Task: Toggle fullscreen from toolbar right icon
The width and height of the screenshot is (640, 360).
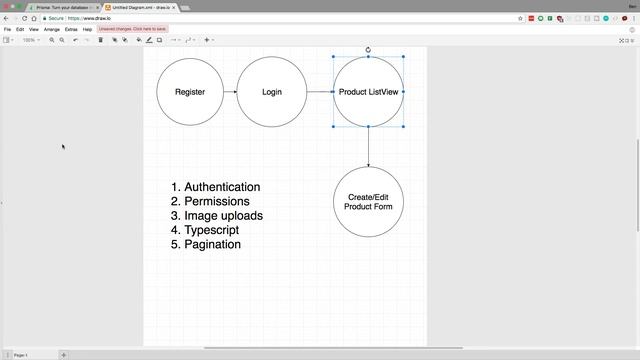Action: pyautogui.click(x=622, y=40)
